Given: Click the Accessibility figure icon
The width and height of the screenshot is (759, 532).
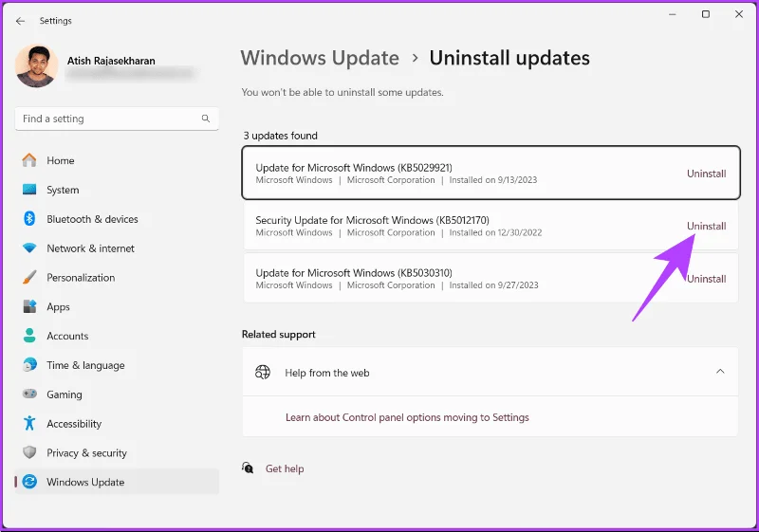Looking at the screenshot, I should [x=29, y=423].
